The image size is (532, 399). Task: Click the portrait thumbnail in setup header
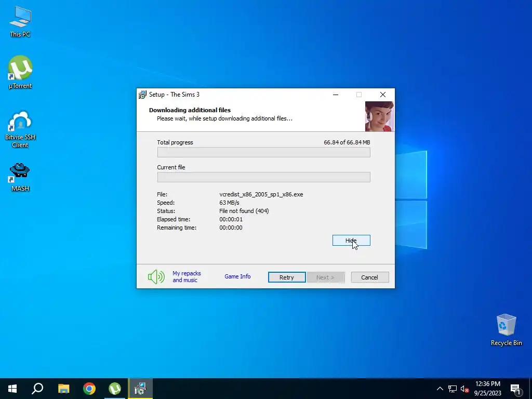[x=379, y=116]
